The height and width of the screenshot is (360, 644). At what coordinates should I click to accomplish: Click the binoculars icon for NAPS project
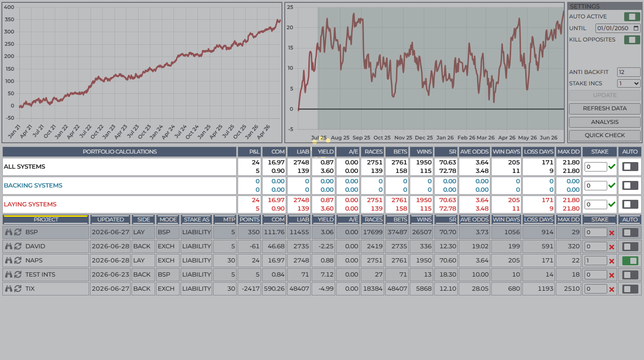click(8, 261)
